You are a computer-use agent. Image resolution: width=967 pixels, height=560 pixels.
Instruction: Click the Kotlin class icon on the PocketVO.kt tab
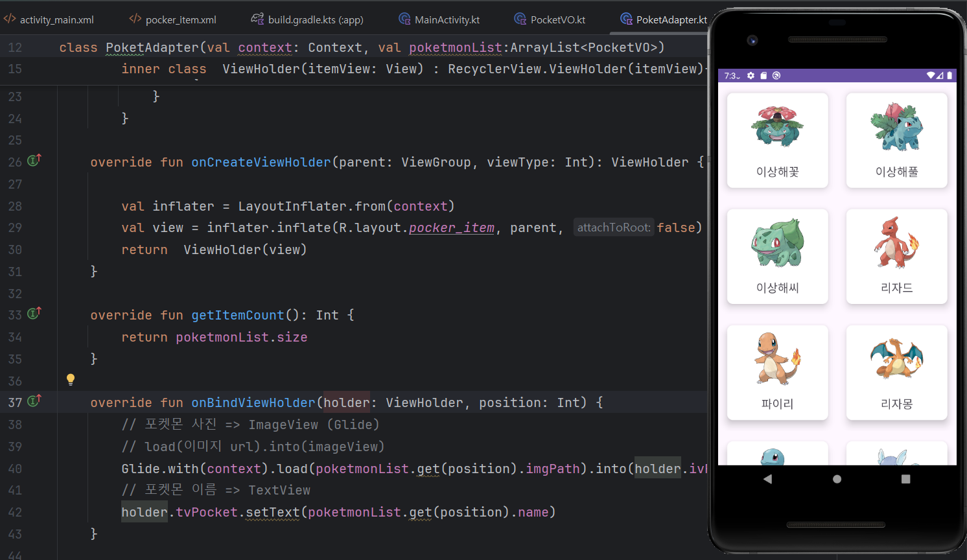pyautogui.click(x=520, y=19)
